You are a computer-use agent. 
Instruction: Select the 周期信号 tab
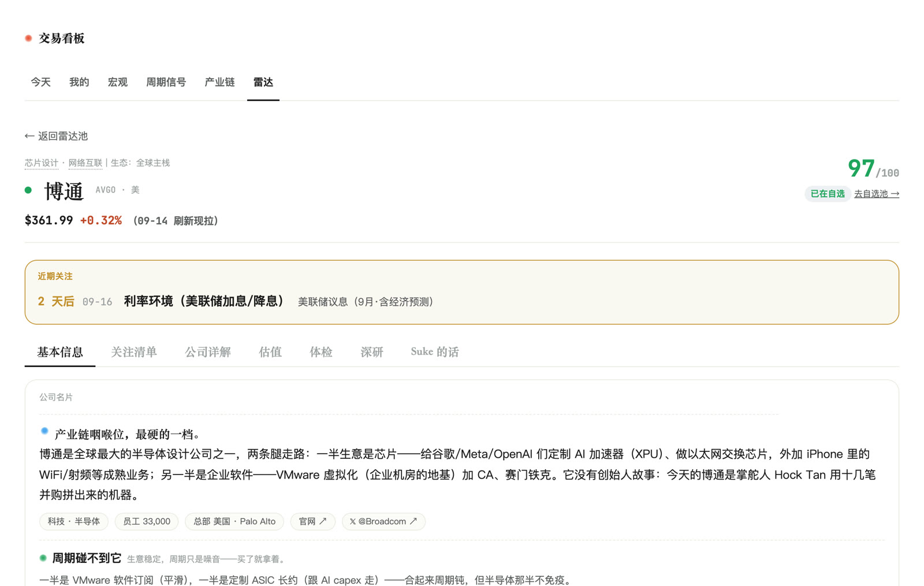[166, 82]
